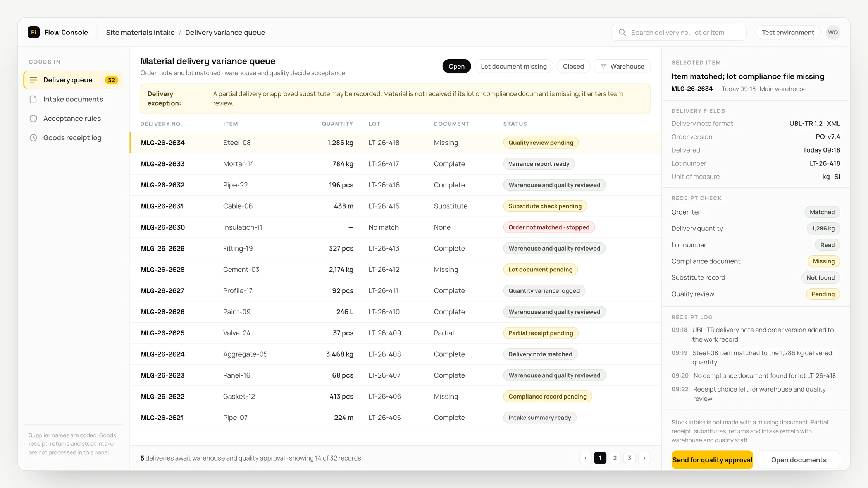Select row MLG-26-2631
Screen dimensions: 868x488
(x=395, y=206)
